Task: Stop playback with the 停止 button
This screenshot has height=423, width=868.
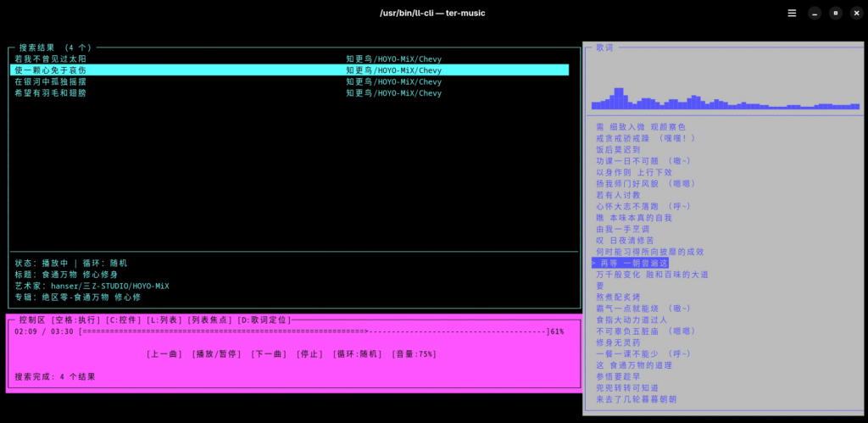Action: click(x=310, y=354)
